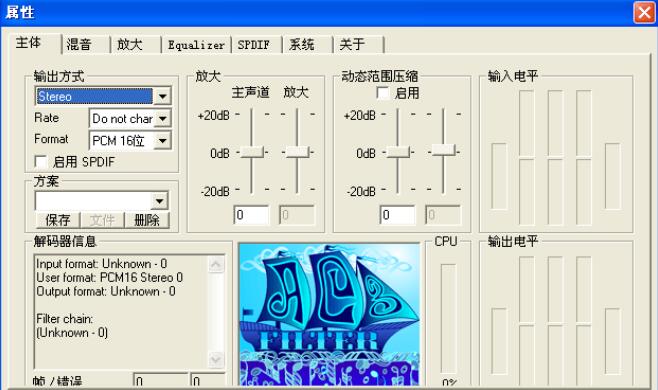Switch to the SPDIF tab
This screenshot has width=658, height=390.
pyautogui.click(x=253, y=44)
